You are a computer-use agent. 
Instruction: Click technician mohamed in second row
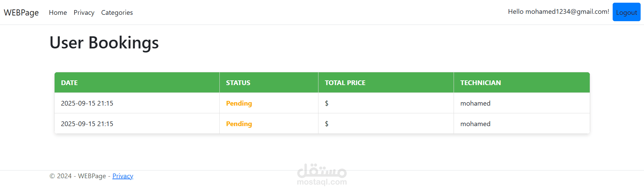pyautogui.click(x=475, y=124)
